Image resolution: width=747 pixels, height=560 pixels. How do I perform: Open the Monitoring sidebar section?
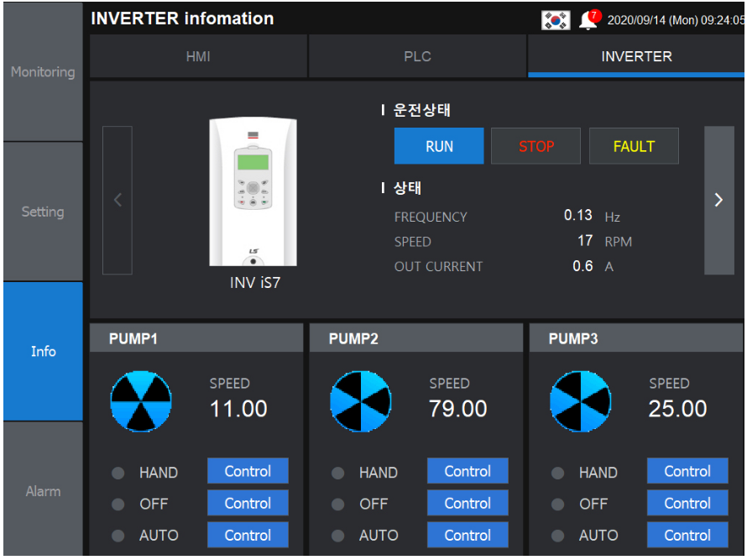point(42,72)
